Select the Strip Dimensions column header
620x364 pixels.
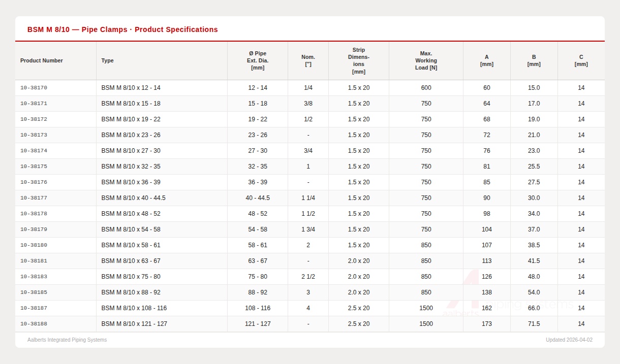359,60
